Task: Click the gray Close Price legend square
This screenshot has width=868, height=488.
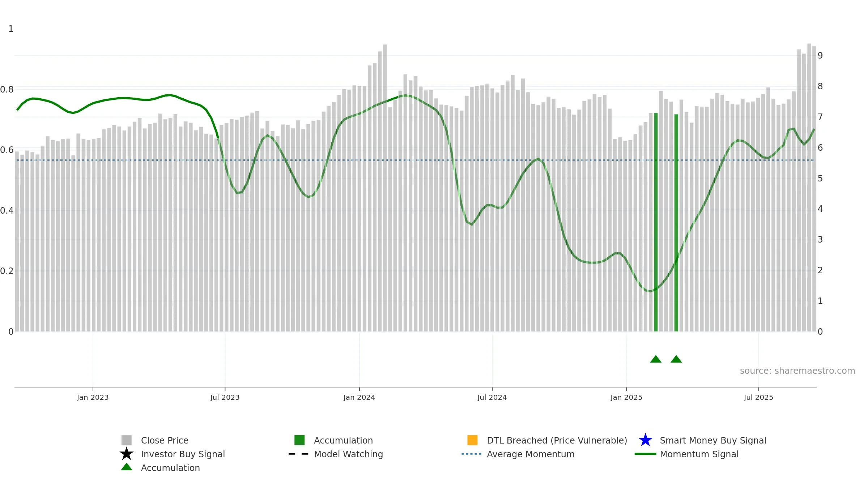Action: pyautogui.click(x=127, y=440)
